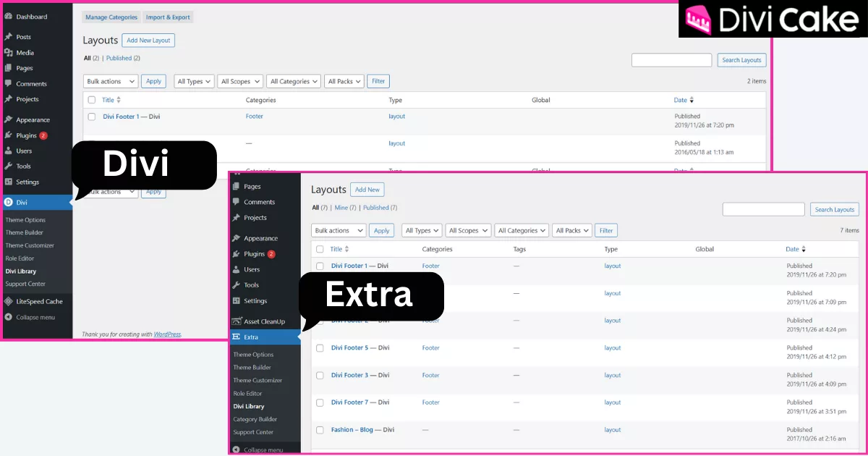Open Theme Options in Divi submenu

point(25,220)
